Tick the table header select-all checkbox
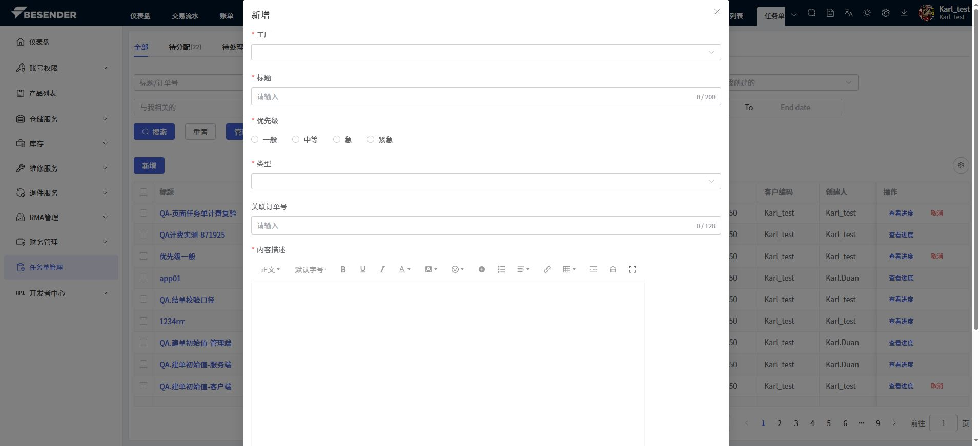This screenshot has height=446, width=980. [x=144, y=192]
